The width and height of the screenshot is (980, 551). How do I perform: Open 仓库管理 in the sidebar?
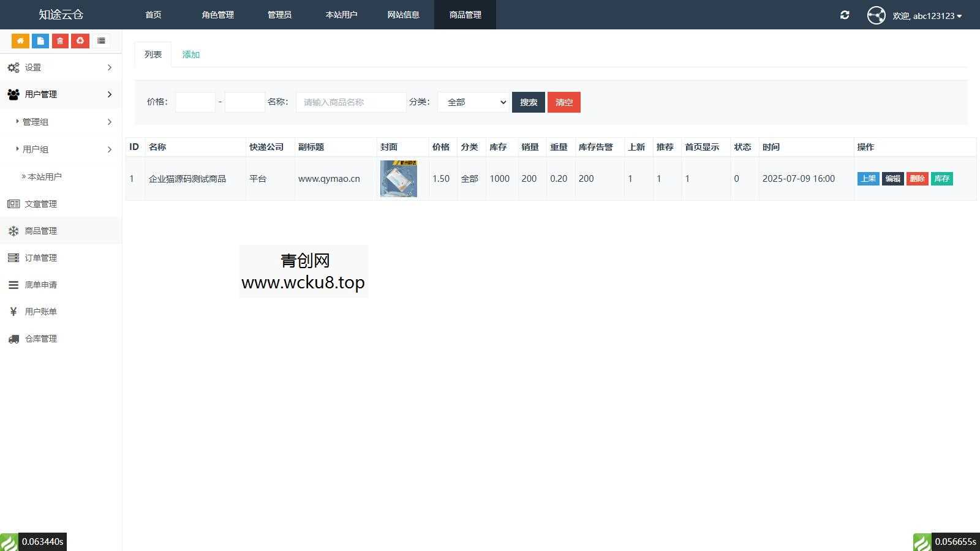[x=40, y=338]
